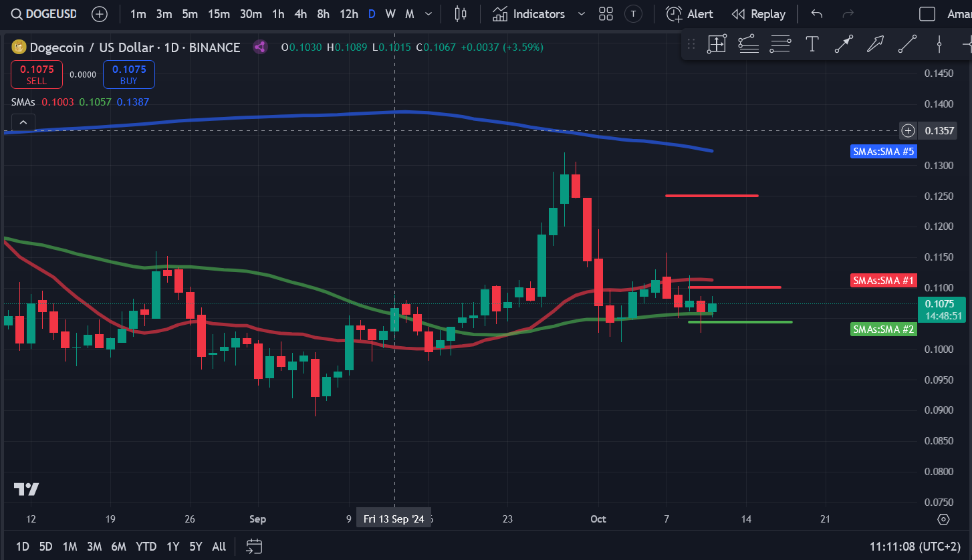Select the vertical line tool

(939, 45)
